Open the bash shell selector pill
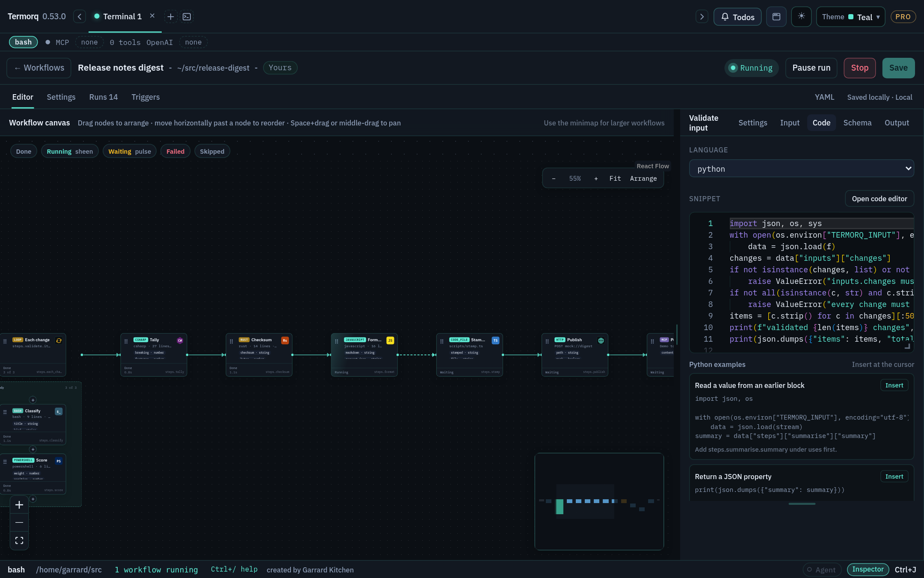The image size is (924, 578). coord(23,42)
